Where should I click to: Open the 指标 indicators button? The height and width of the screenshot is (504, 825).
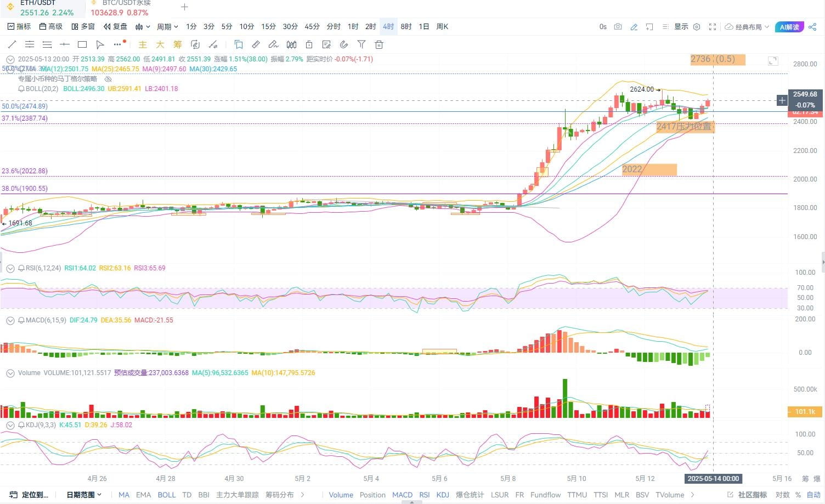pos(19,27)
